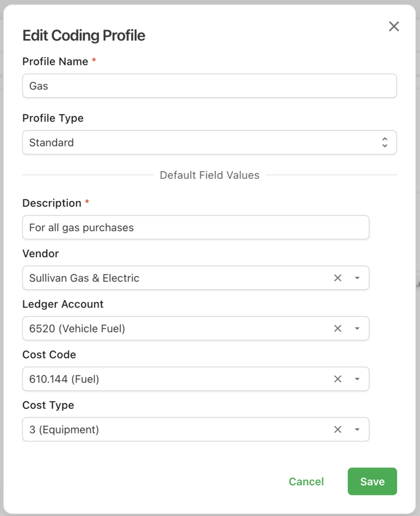
Task: Open the Profile Type Standard selector
Action: [209, 142]
